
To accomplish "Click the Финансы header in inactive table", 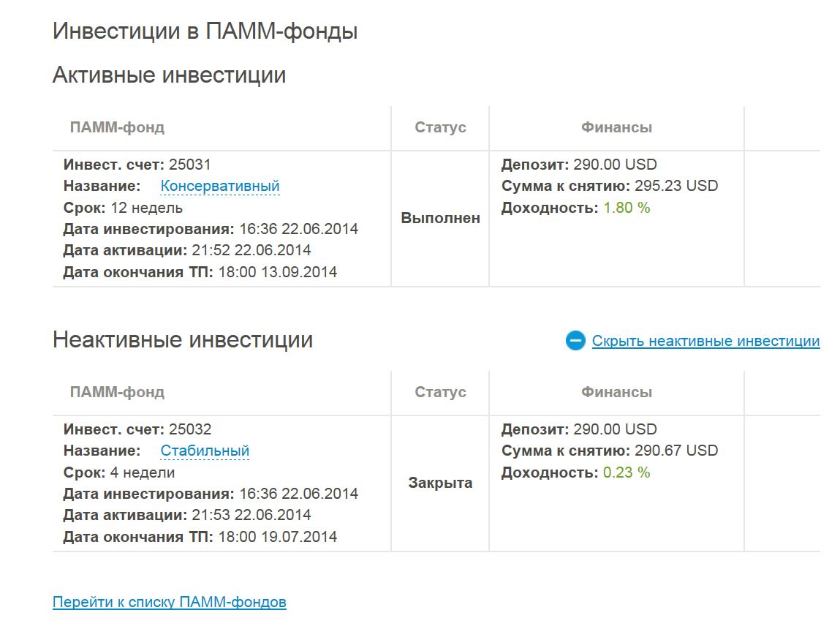I will (x=616, y=392).
